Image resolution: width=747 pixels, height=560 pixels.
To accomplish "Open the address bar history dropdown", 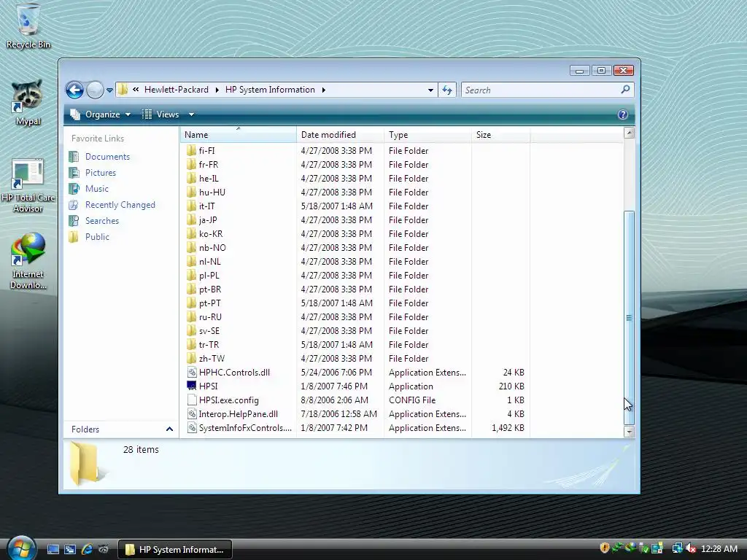I will point(430,90).
